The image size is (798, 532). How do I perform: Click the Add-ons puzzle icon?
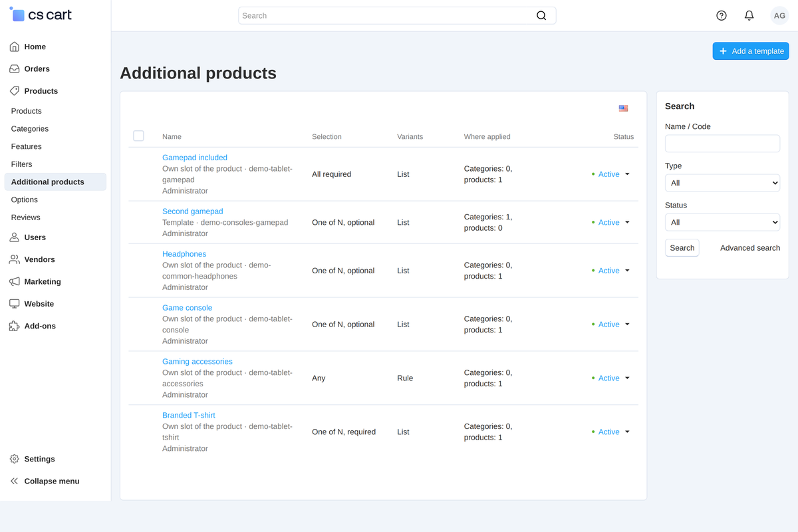point(15,326)
